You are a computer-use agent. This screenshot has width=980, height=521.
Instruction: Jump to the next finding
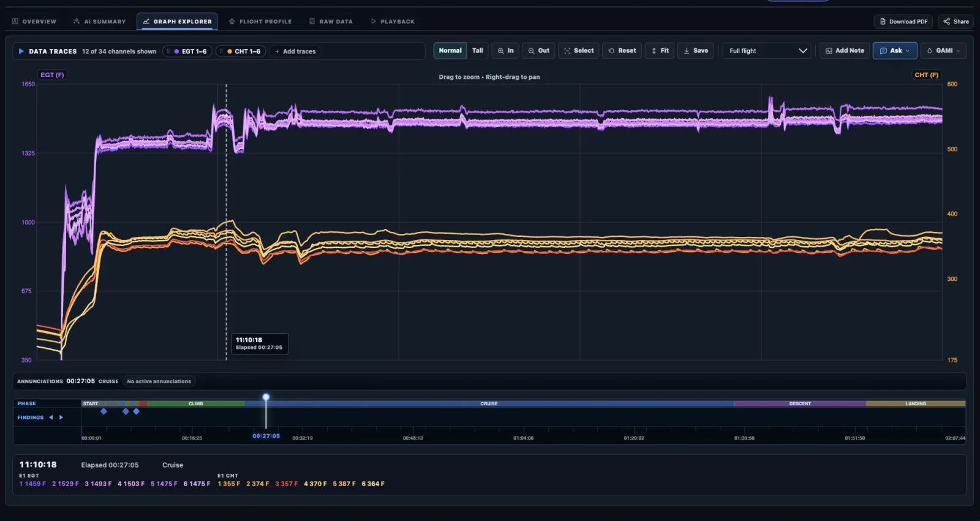(61, 418)
